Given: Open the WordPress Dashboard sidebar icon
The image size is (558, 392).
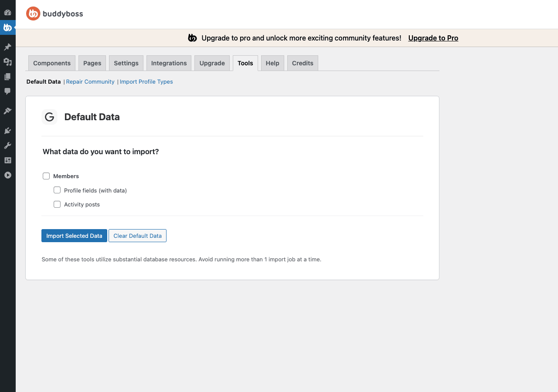Looking at the screenshot, I should point(7,12).
